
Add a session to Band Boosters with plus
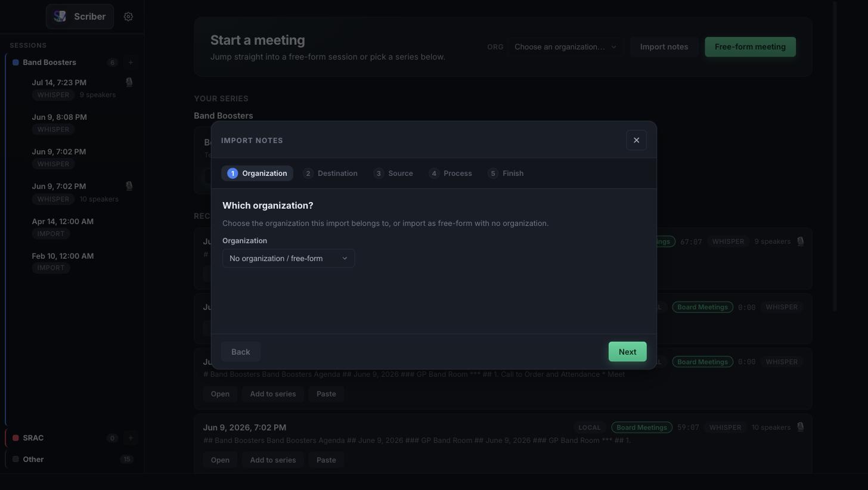click(131, 62)
